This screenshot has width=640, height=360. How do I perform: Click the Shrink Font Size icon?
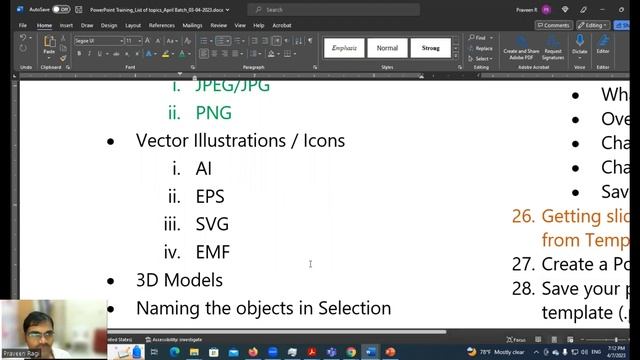[x=158, y=41]
